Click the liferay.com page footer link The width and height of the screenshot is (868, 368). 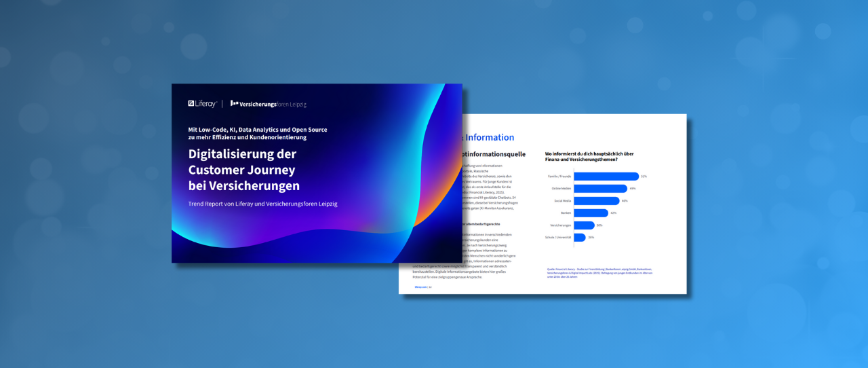[421, 287]
